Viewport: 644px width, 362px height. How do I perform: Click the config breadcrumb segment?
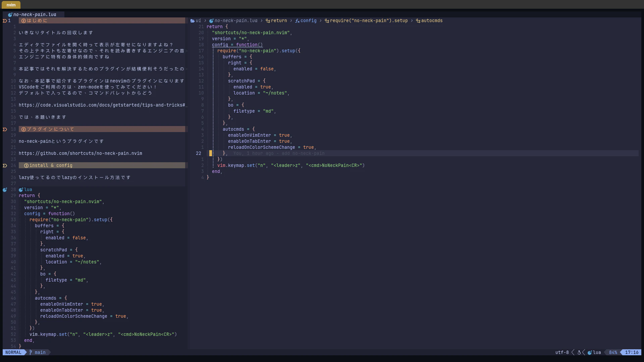pos(309,21)
